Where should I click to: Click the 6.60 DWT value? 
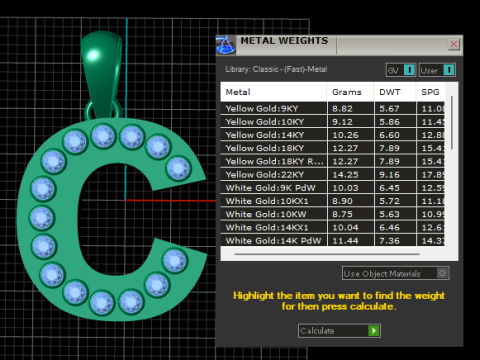point(389,135)
